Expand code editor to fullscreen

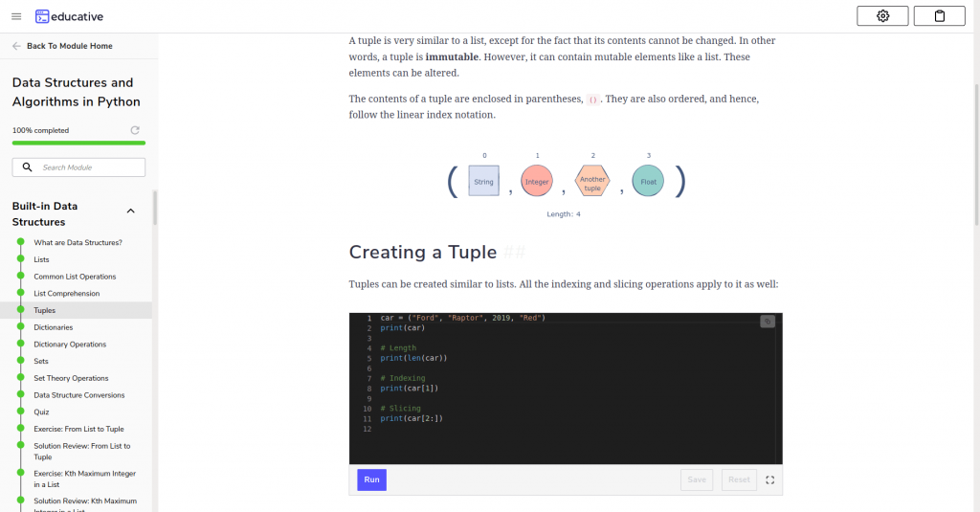click(x=770, y=479)
